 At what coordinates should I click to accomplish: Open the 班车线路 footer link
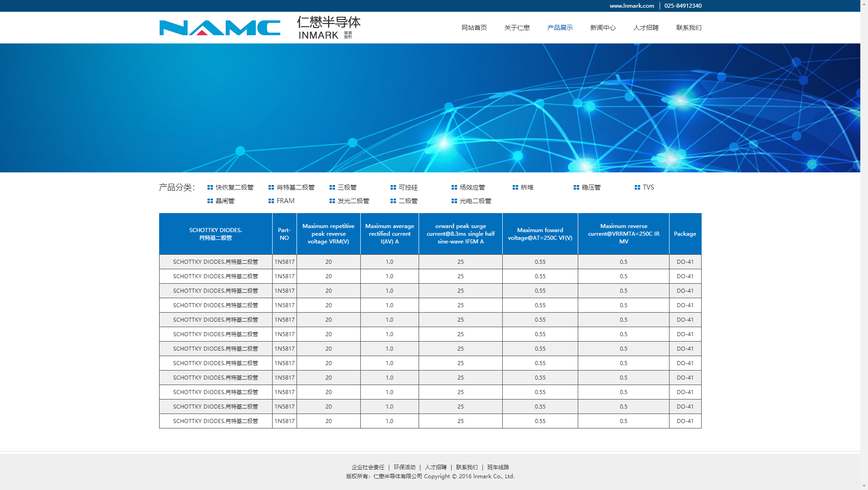point(498,467)
